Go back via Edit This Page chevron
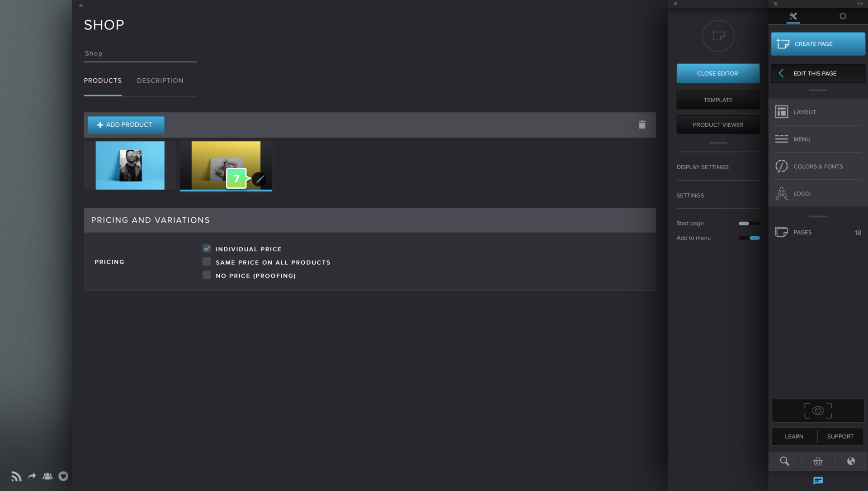This screenshot has height=491, width=868. tap(781, 73)
